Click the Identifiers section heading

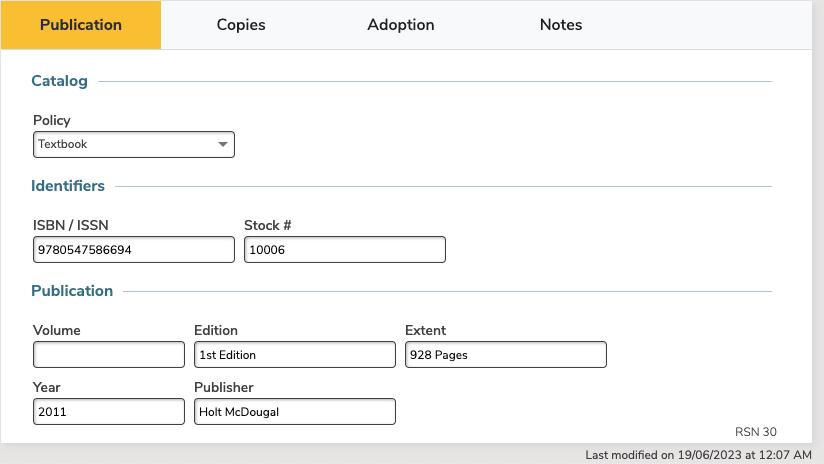(68, 186)
